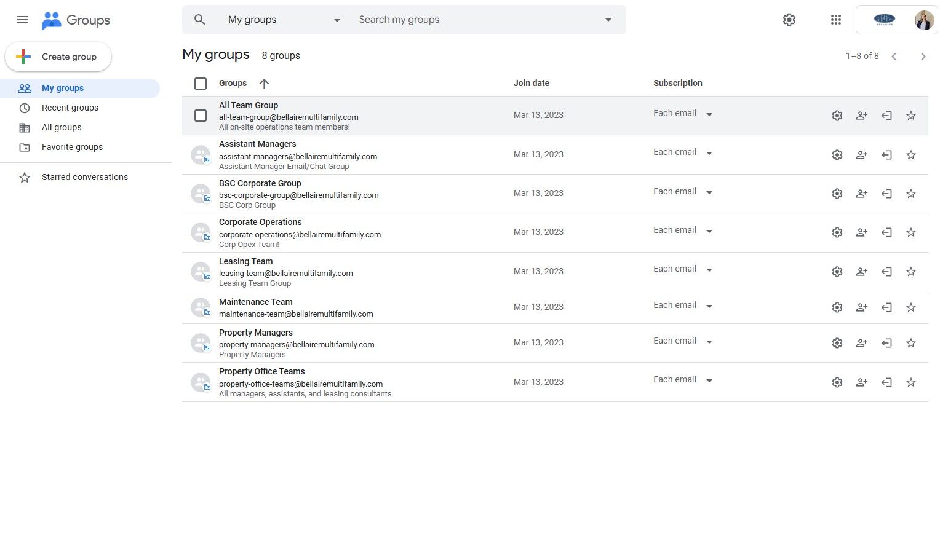The width and height of the screenshot is (948, 560).
Task: Star the Property Office Teams group
Action: pos(910,382)
